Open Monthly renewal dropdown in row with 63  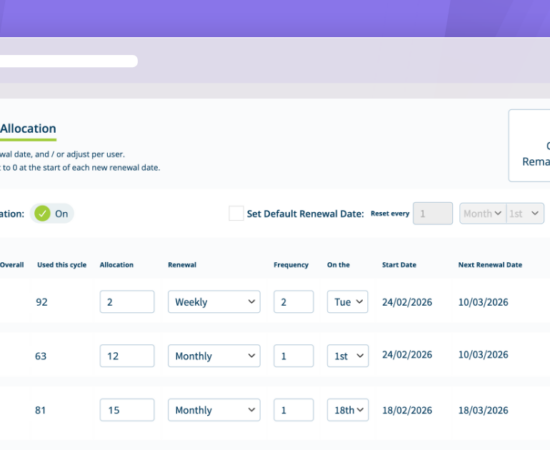point(214,356)
